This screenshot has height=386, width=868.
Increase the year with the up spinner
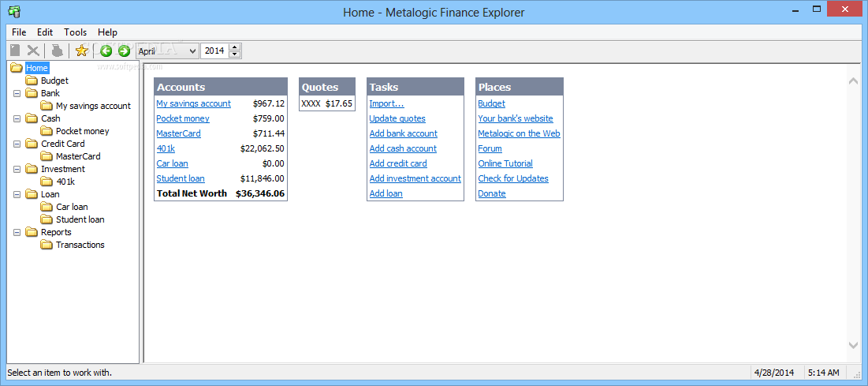(x=235, y=47)
